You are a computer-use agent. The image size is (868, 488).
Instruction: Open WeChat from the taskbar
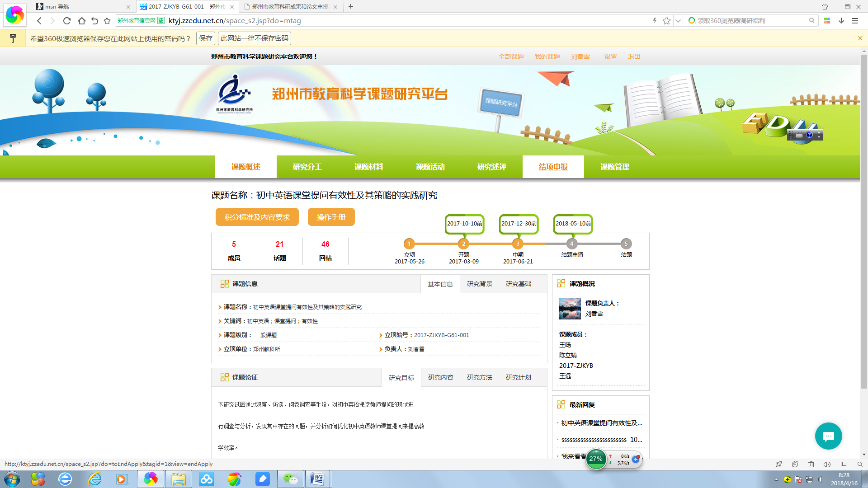click(290, 479)
